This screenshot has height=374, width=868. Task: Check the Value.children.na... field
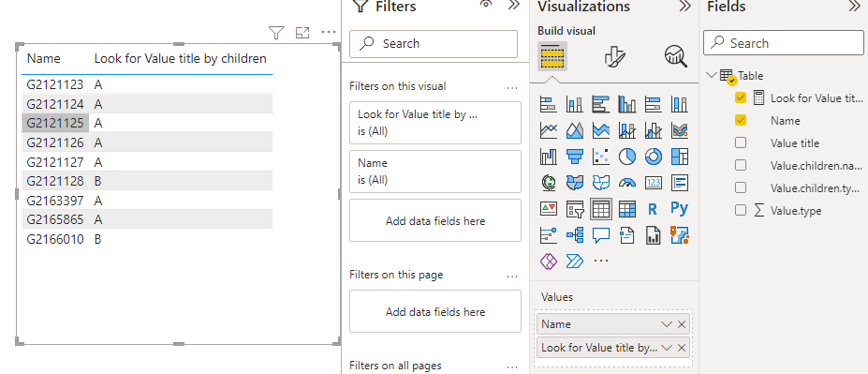(x=741, y=165)
